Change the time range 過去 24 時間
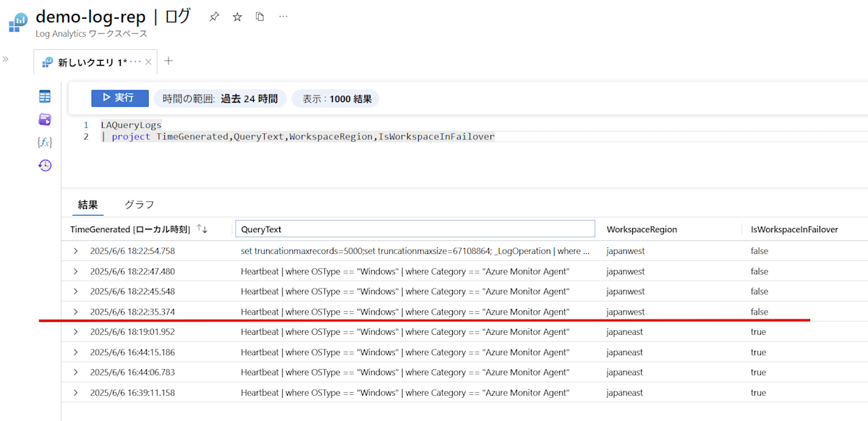This screenshot has width=868, height=421. [x=220, y=98]
